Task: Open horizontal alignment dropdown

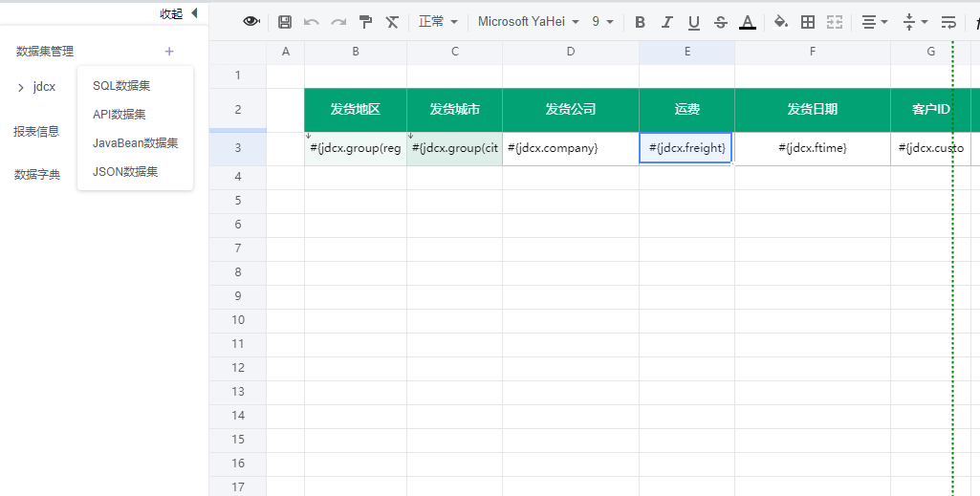Action: pyautogui.click(x=875, y=22)
